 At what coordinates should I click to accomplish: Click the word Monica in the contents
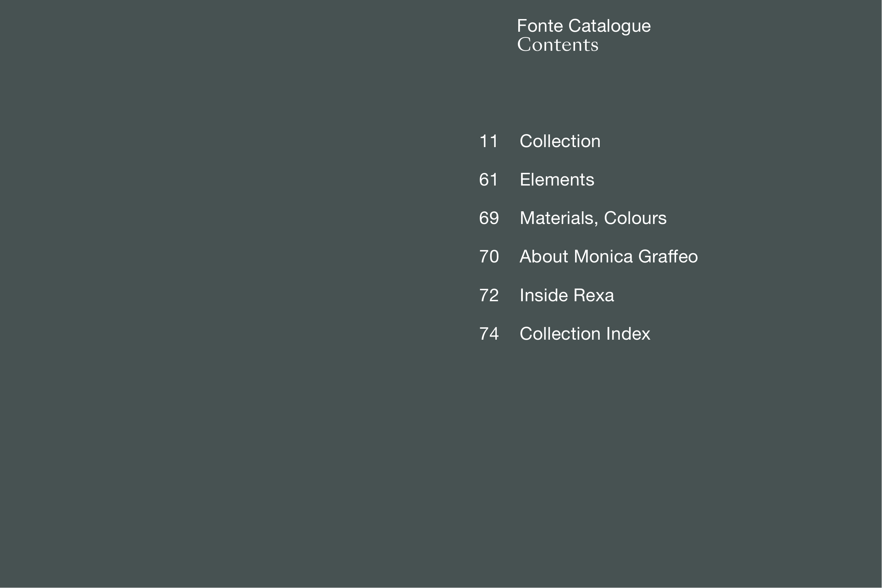pyautogui.click(x=603, y=257)
